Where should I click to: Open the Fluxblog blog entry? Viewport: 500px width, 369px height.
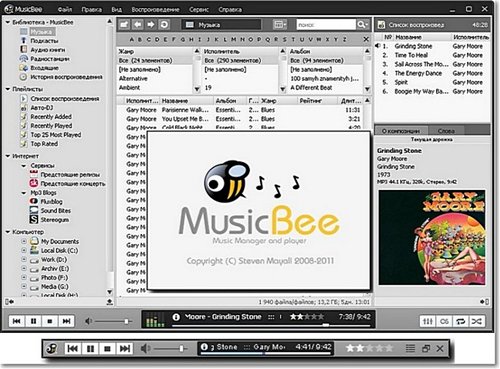pyautogui.click(x=51, y=201)
